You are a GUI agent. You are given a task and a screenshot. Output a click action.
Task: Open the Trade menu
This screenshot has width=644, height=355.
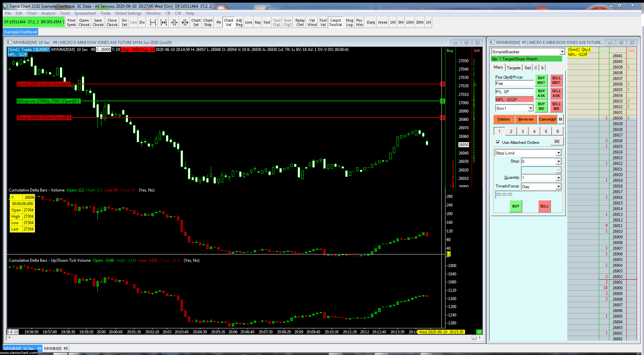point(105,13)
